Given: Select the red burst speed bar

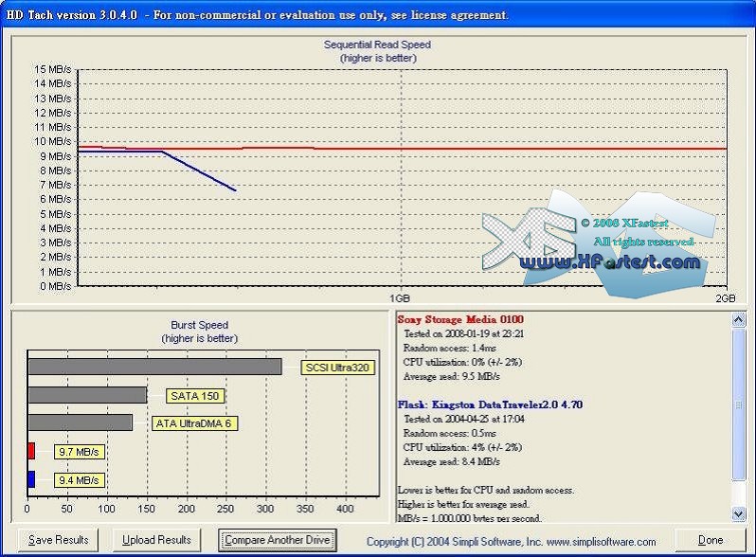Looking at the screenshot, I should click(x=31, y=451).
